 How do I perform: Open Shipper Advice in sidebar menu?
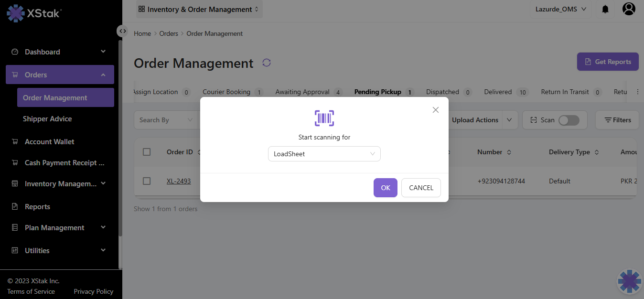click(47, 119)
